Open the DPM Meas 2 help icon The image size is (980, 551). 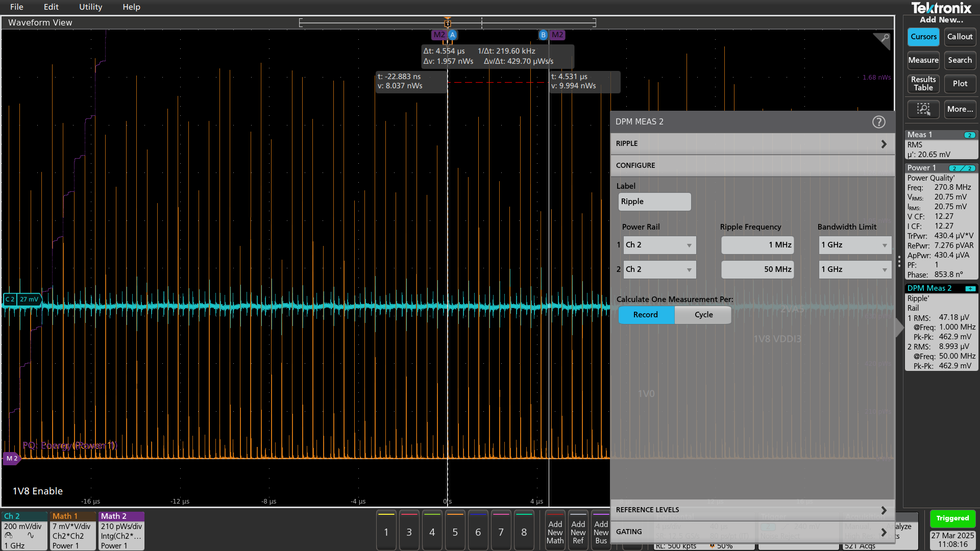click(878, 122)
